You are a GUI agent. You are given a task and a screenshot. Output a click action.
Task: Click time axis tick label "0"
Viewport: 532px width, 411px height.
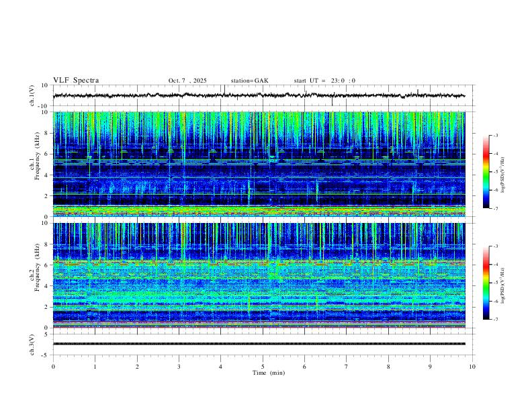click(53, 367)
